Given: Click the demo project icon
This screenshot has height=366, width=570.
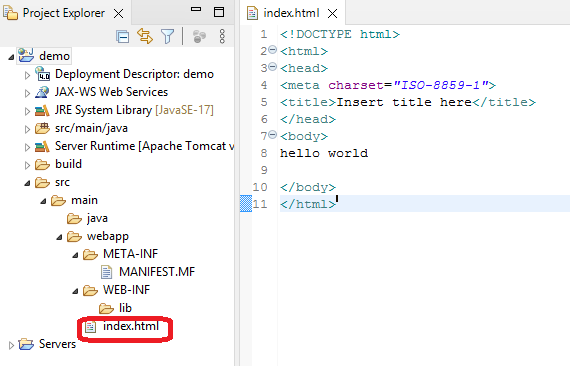Looking at the screenshot, I should (x=26, y=55).
